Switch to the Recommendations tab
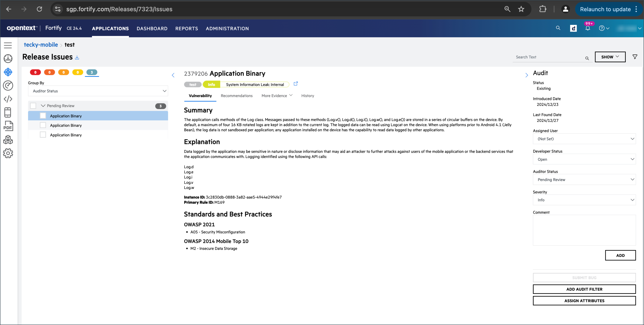The width and height of the screenshot is (644, 325). pyautogui.click(x=236, y=96)
